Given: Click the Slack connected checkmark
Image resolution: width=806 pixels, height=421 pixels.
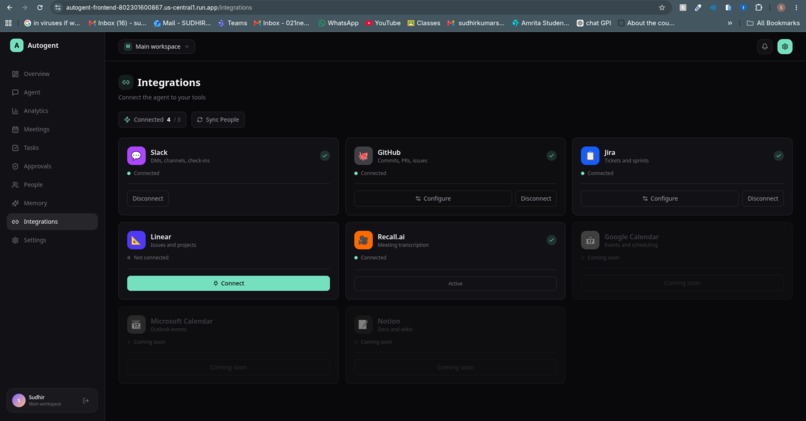Looking at the screenshot, I should (324, 156).
